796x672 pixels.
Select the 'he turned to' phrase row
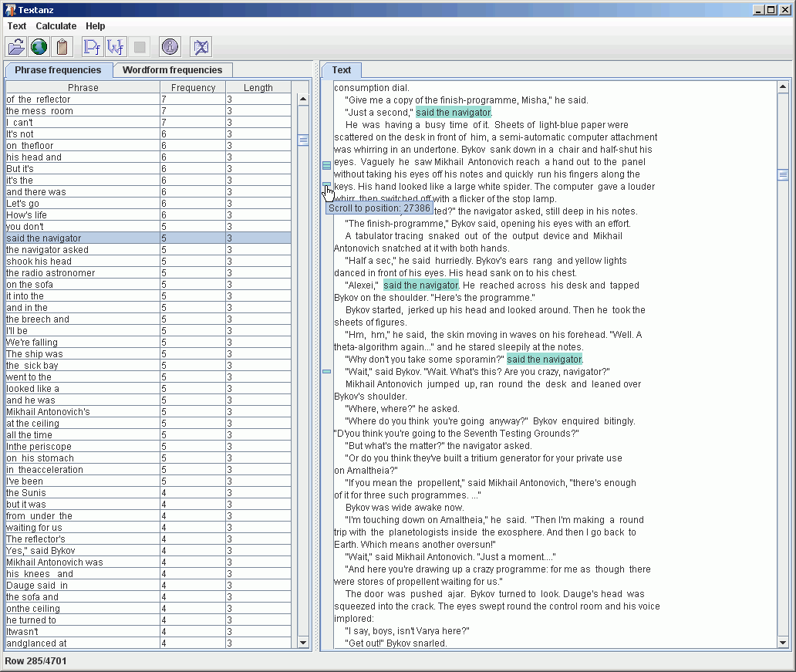(x=148, y=620)
